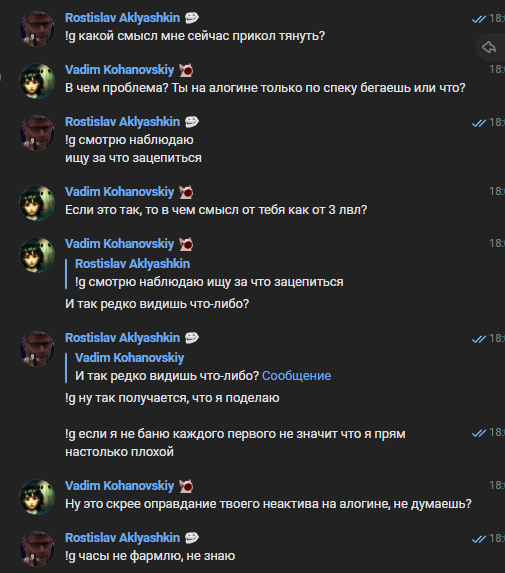
Task: Click quoted author name Rostislav Aklyashkin in reply
Action: click(132, 264)
